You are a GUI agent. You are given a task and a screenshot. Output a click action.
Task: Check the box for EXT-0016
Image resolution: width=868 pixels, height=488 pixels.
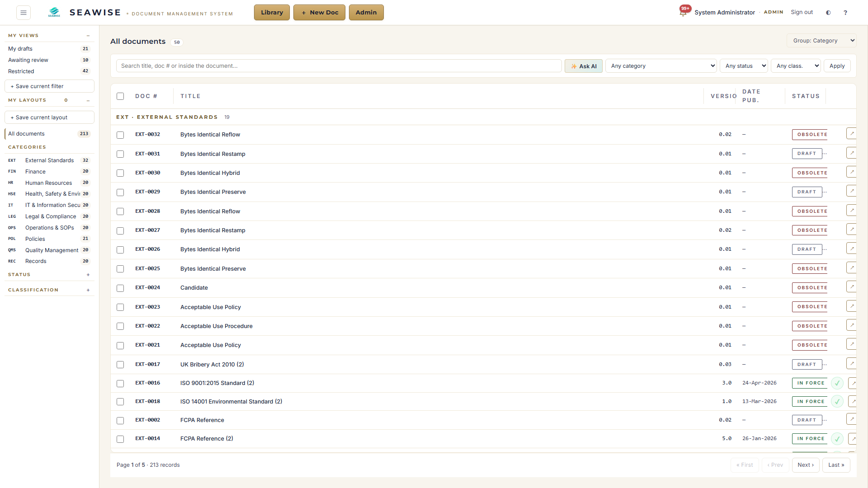(120, 384)
